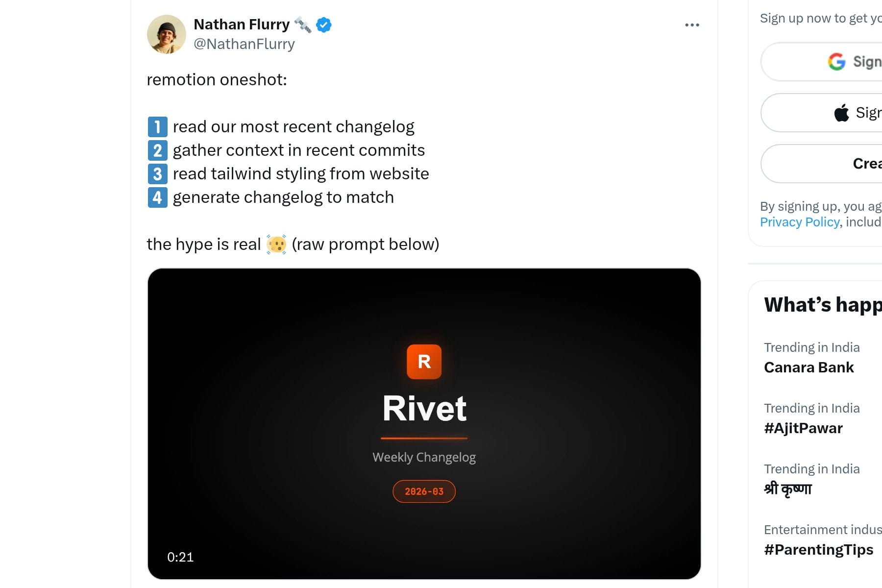Click the wrench emoji beside the name
Viewport: 882px width, 588px height.
(x=303, y=24)
